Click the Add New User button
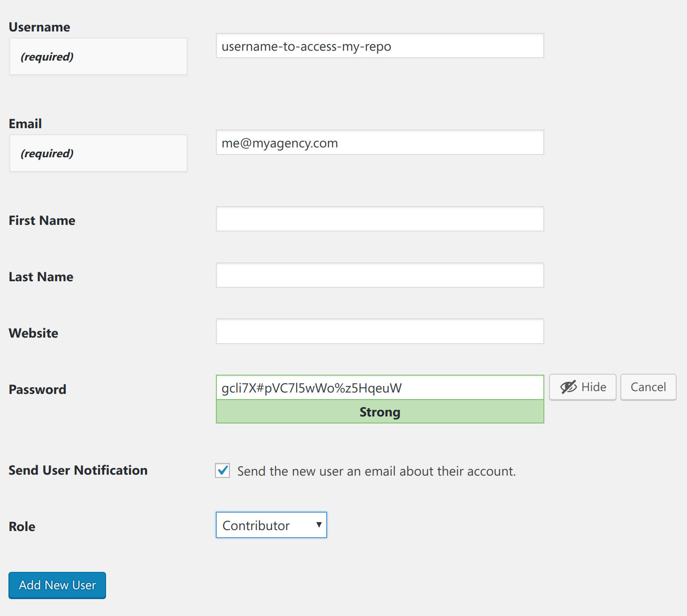The width and height of the screenshot is (687, 616). tap(57, 585)
